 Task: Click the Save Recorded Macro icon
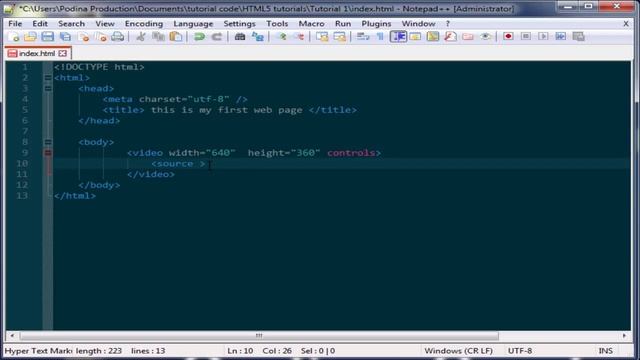point(578,37)
